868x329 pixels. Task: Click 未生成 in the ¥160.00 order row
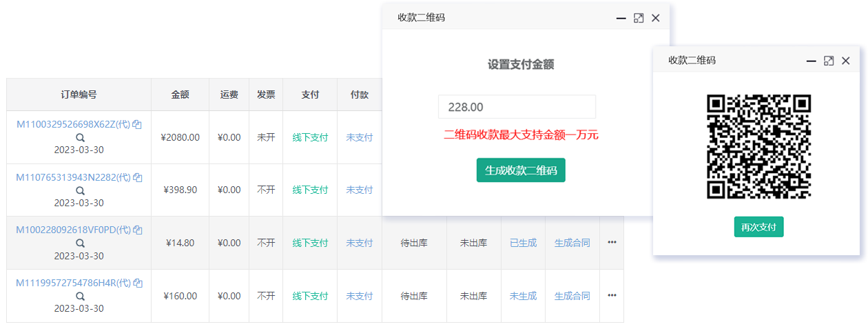point(523,296)
